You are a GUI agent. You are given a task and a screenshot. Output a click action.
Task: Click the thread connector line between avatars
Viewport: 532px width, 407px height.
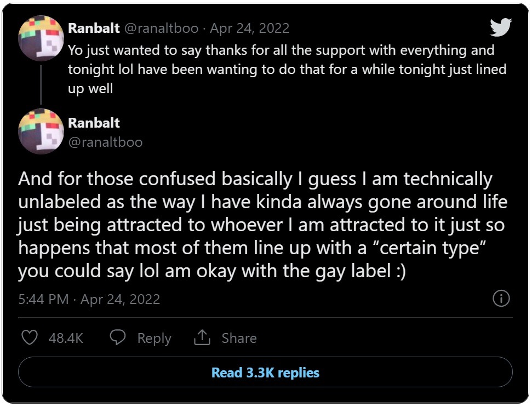click(x=42, y=85)
